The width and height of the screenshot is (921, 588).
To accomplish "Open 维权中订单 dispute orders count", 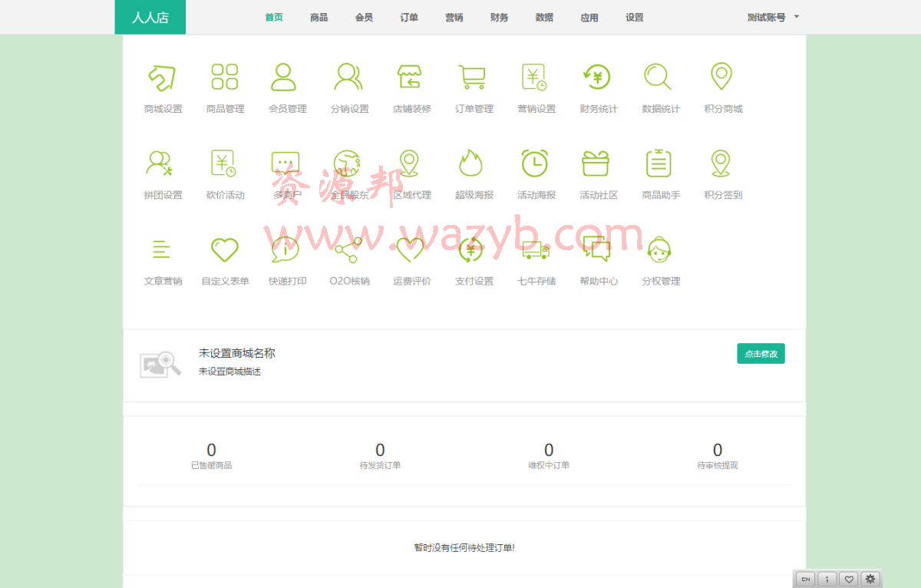I will tap(549, 456).
